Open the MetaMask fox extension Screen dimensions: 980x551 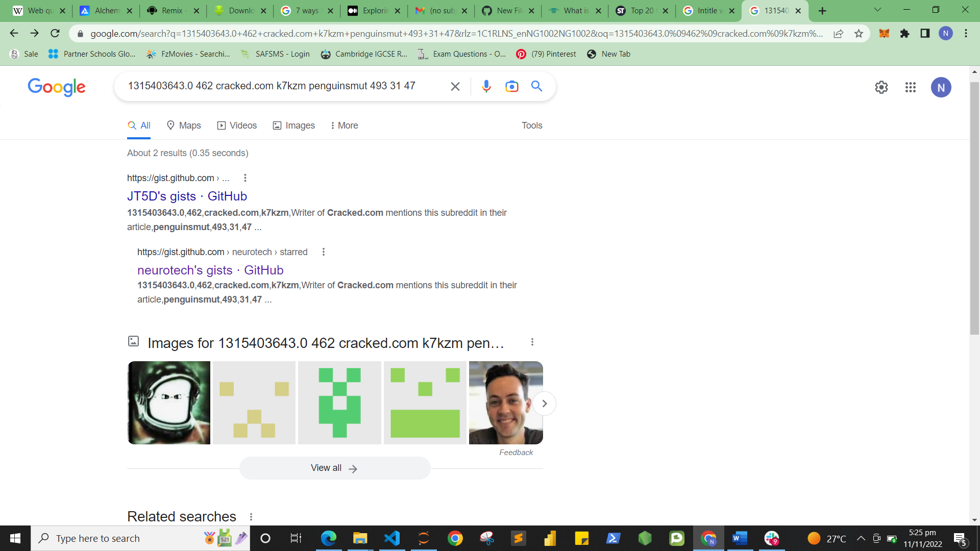(884, 34)
